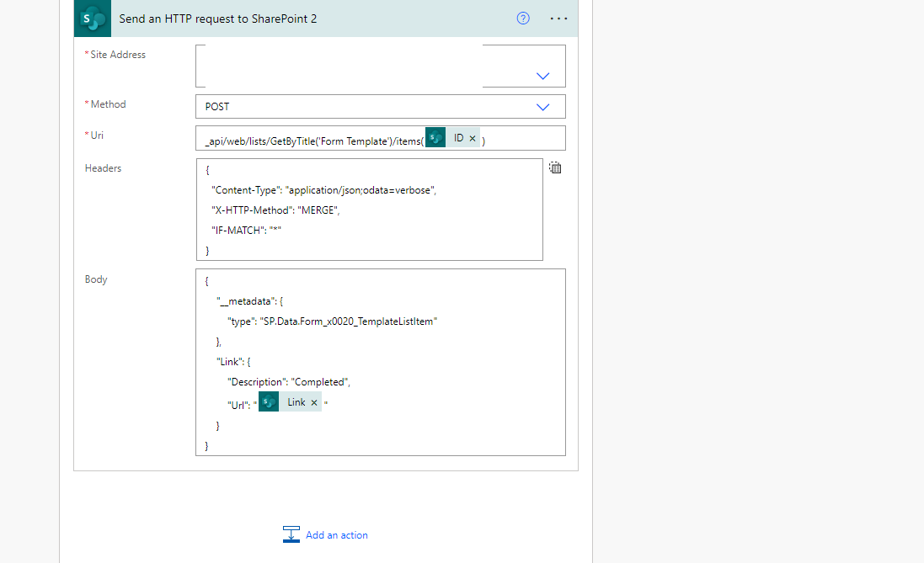Click the Site Address label

click(118, 54)
